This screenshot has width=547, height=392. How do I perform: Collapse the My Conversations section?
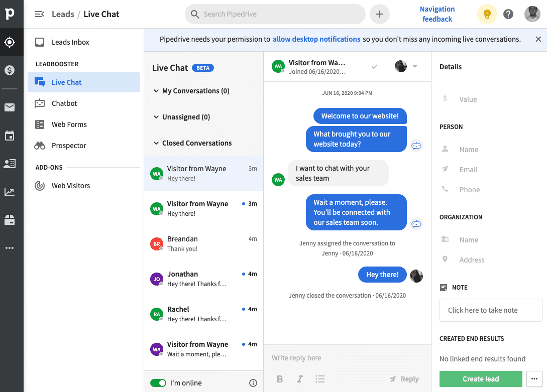156,91
